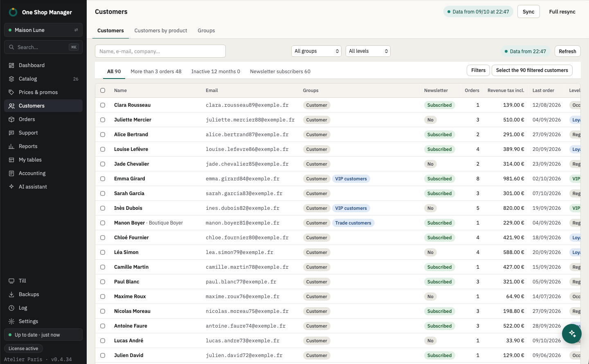
Task: Switch to Customers by product tab
Action: click(161, 31)
